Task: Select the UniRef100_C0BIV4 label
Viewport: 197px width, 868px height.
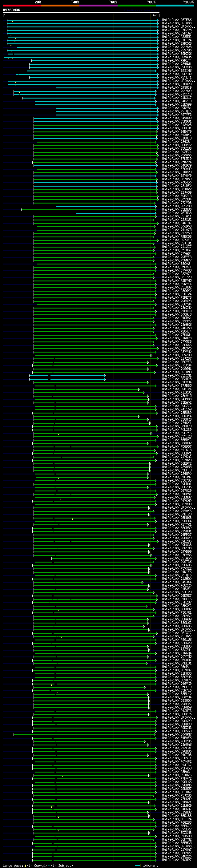Action: point(177,389)
